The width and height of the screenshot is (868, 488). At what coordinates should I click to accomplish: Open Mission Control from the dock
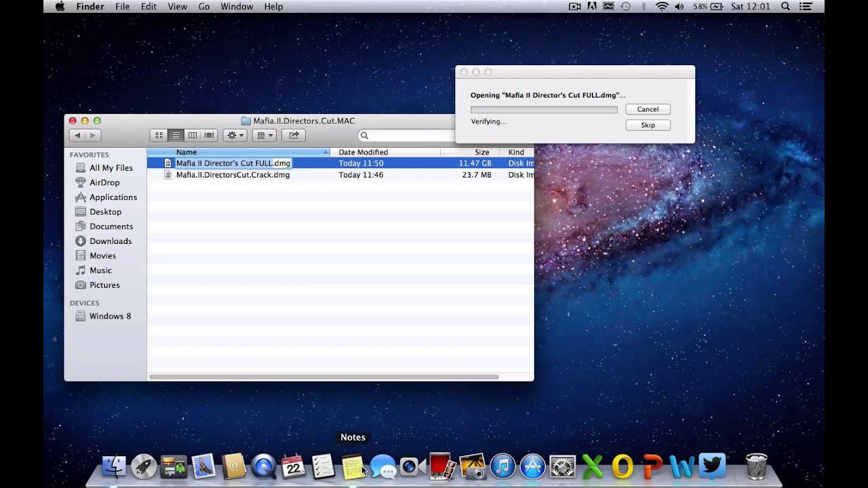(174, 467)
